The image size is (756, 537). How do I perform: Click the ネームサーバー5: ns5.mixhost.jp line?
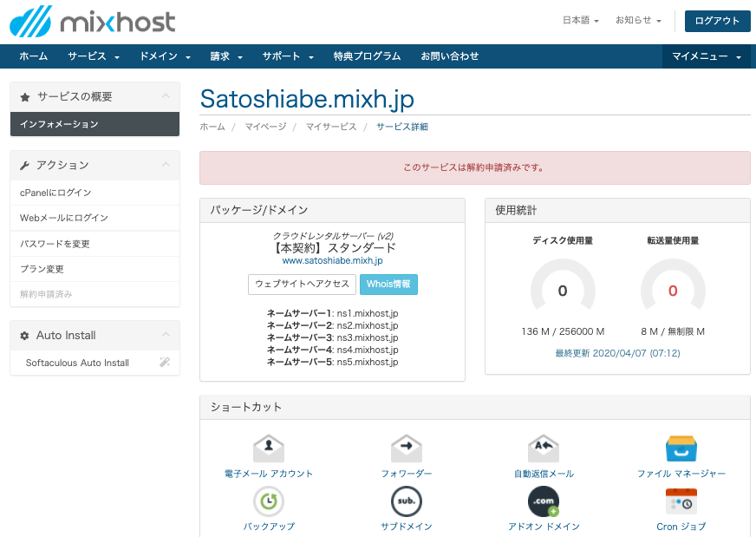click(332, 362)
